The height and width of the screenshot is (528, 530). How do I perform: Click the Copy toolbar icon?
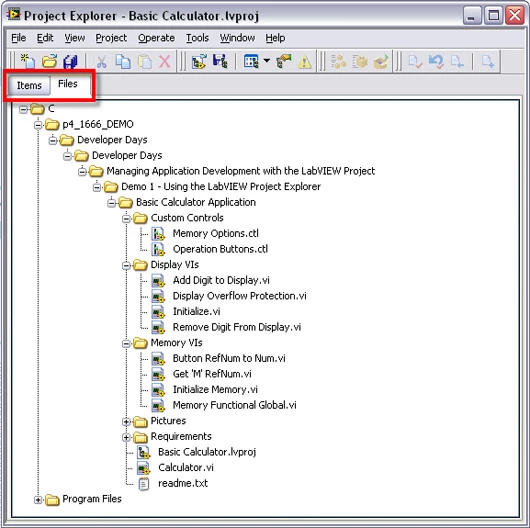coord(123,62)
